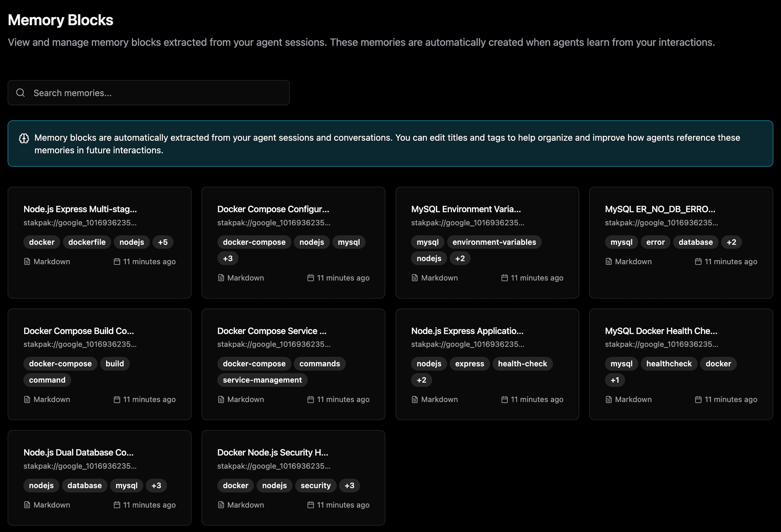The height and width of the screenshot is (532, 781).
Task: Expand +1 tags on MySQL Docker Health Check card
Action: click(614, 380)
